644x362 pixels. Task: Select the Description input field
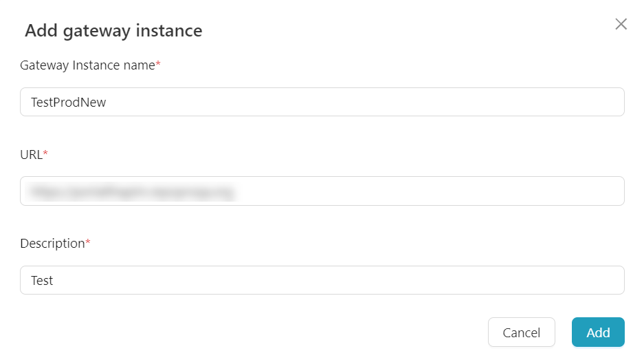[x=322, y=280]
